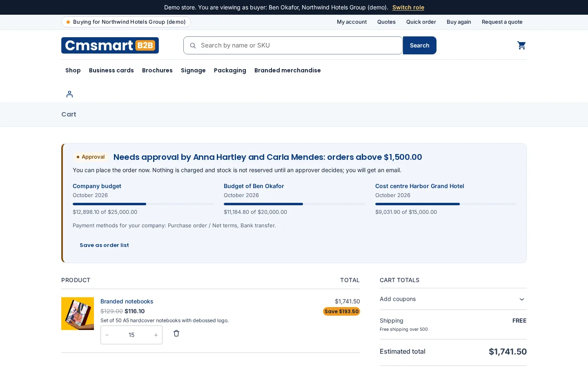Viewport: 588px width, 368px height.
Task: Go to Business cards category
Action: [x=111, y=70]
